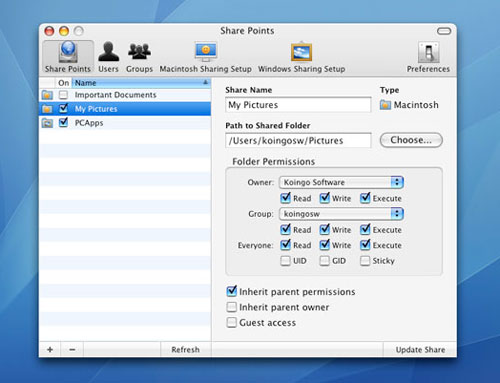Uncheck Everyone Read permission
The height and width of the screenshot is (383, 500).
tap(285, 245)
